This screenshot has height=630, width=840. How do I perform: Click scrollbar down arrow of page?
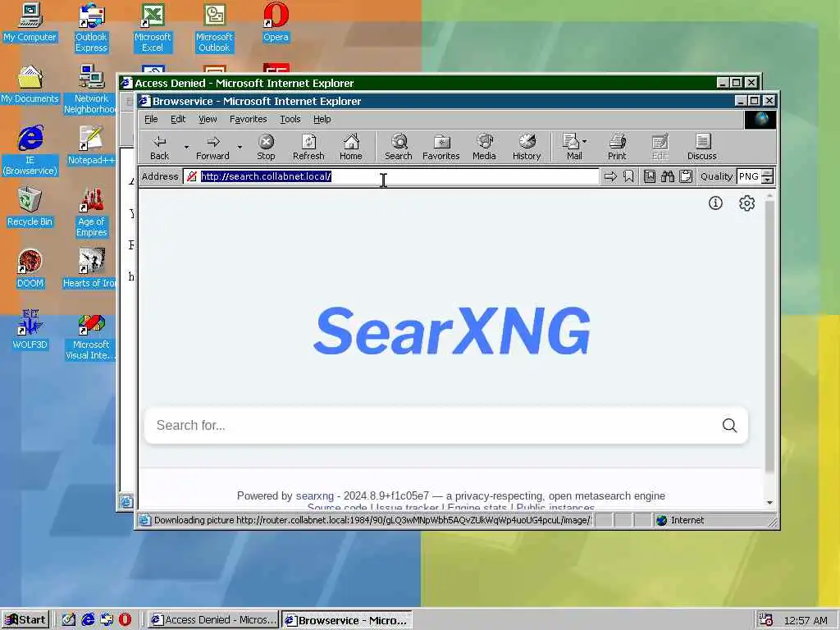(x=769, y=503)
